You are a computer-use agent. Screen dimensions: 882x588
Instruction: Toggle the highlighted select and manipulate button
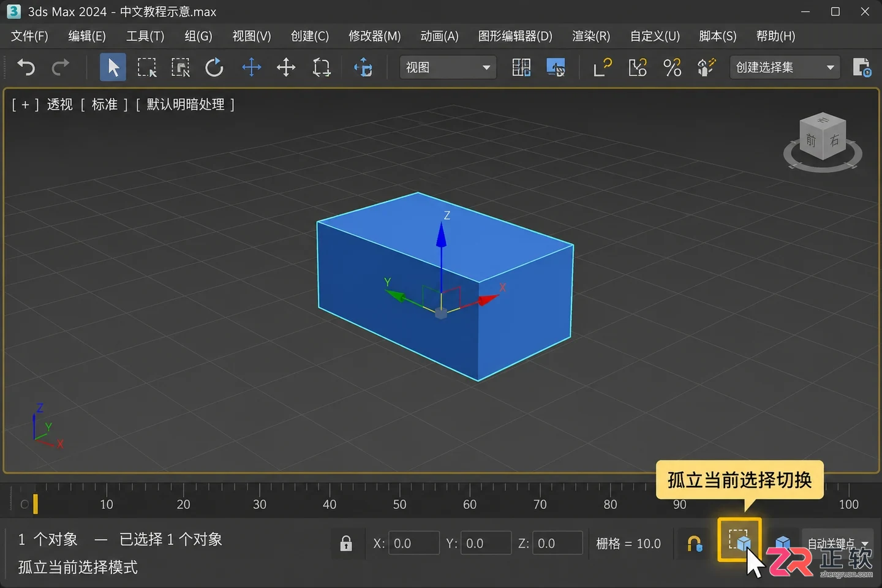coord(556,67)
